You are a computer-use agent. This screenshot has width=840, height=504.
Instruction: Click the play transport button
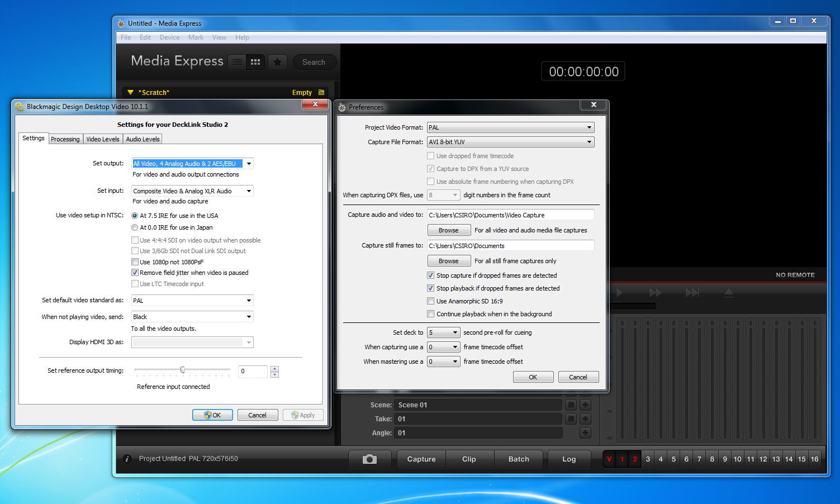(x=619, y=293)
